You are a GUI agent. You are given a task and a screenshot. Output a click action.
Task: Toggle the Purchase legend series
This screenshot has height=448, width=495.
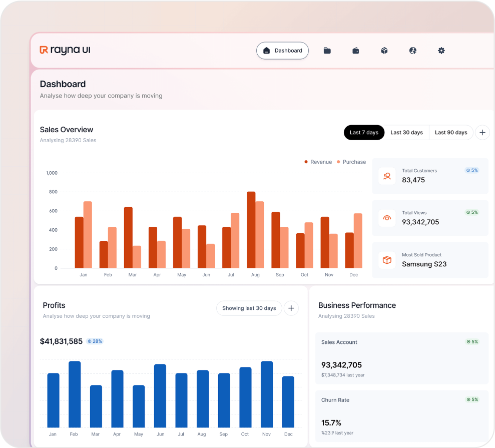click(x=351, y=162)
